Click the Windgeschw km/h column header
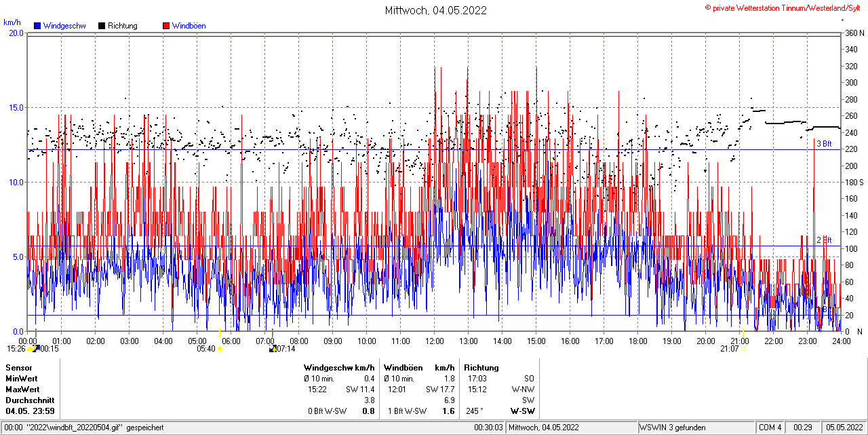This screenshot has width=868, height=435. click(339, 368)
